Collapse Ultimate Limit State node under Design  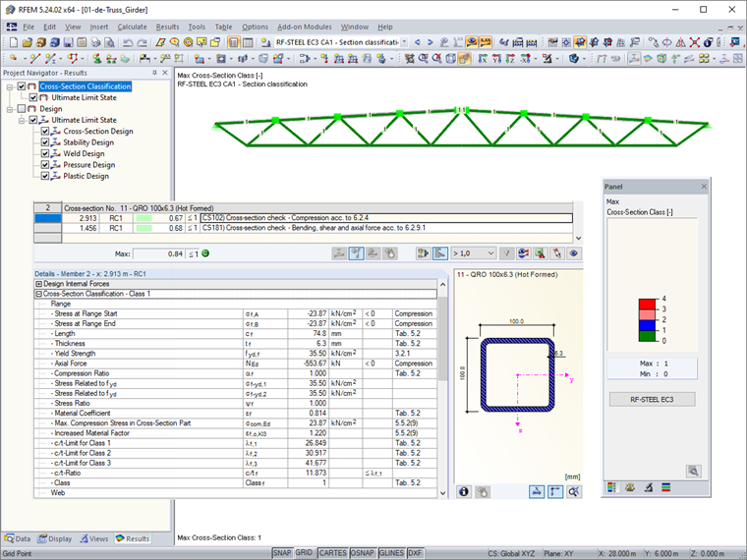pyautogui.click(x=22, y=121)
